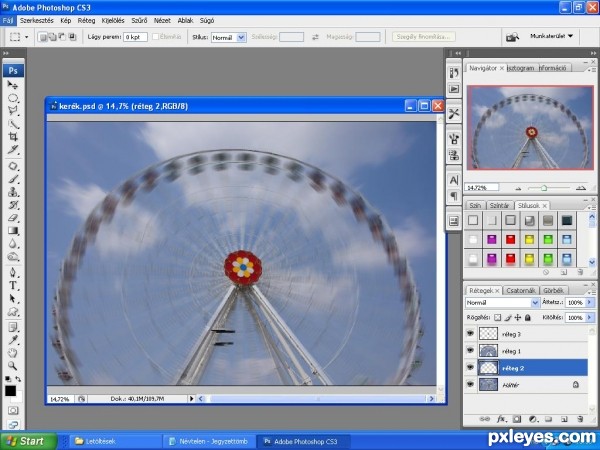The image size is (600, 450).
Task: Hide the réteg 3 layer
Action: pyautogui.click(x=470, y=334)
